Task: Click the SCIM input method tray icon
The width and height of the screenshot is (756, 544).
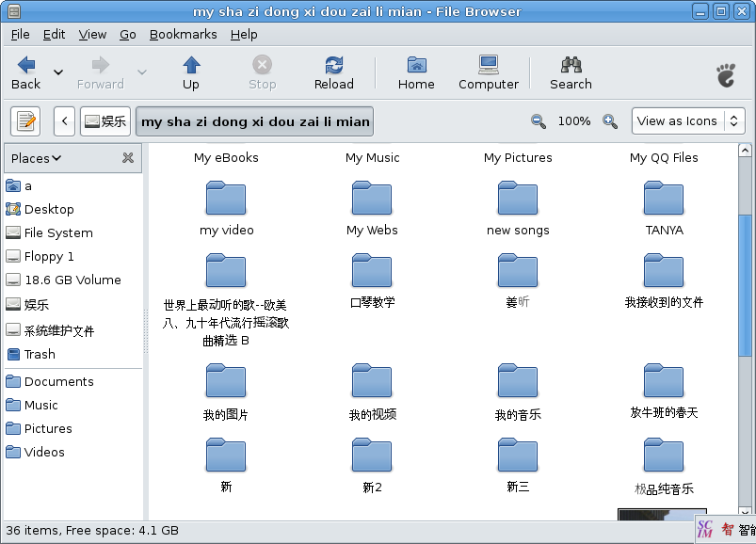Action: (x=705, y=529)
